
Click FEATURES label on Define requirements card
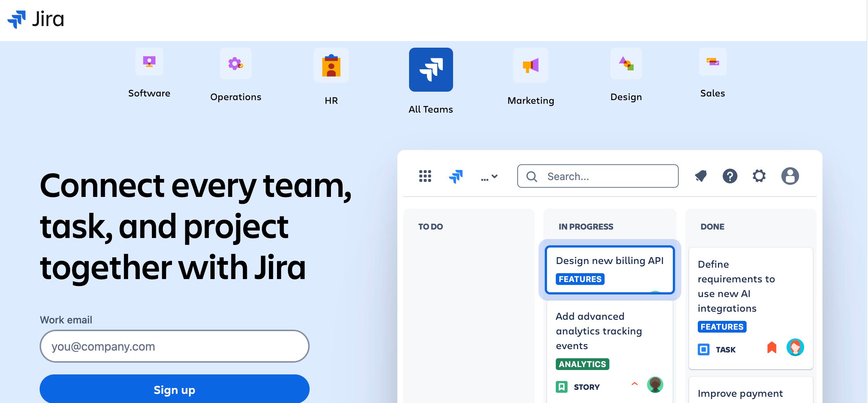(722, 327)
